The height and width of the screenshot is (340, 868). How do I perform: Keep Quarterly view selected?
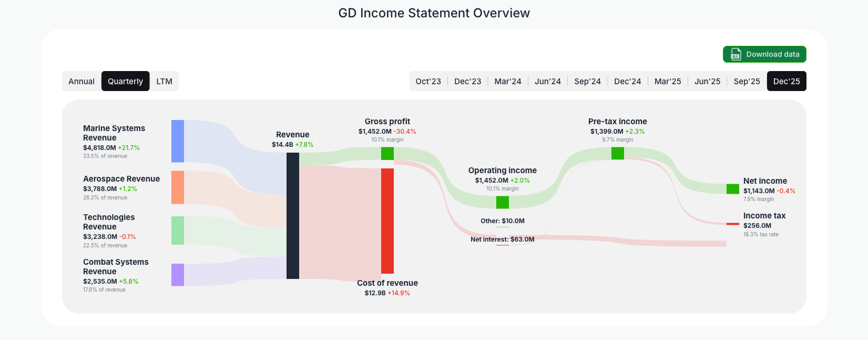pyautogui.click(x=125, y=81)
